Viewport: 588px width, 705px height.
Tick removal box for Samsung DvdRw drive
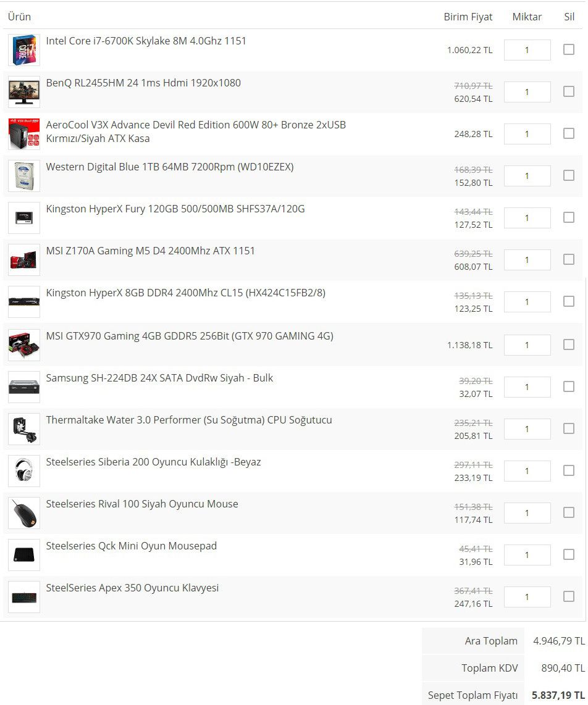coord(569,386)
